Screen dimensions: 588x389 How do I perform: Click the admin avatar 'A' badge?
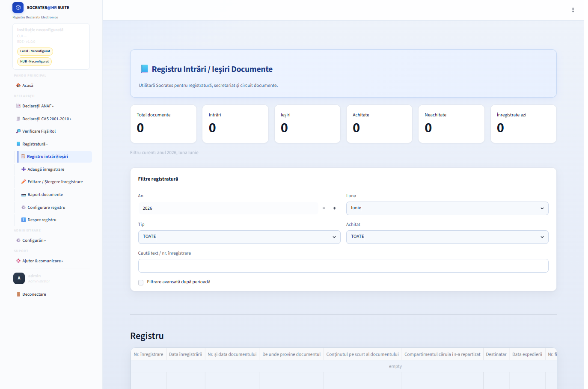coord(19,278)
